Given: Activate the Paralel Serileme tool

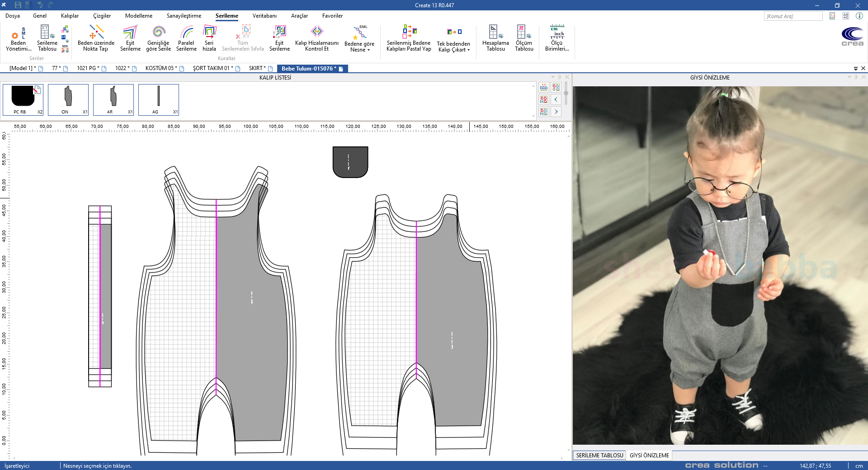Looking at the screenshot, I should coord(186,38).
